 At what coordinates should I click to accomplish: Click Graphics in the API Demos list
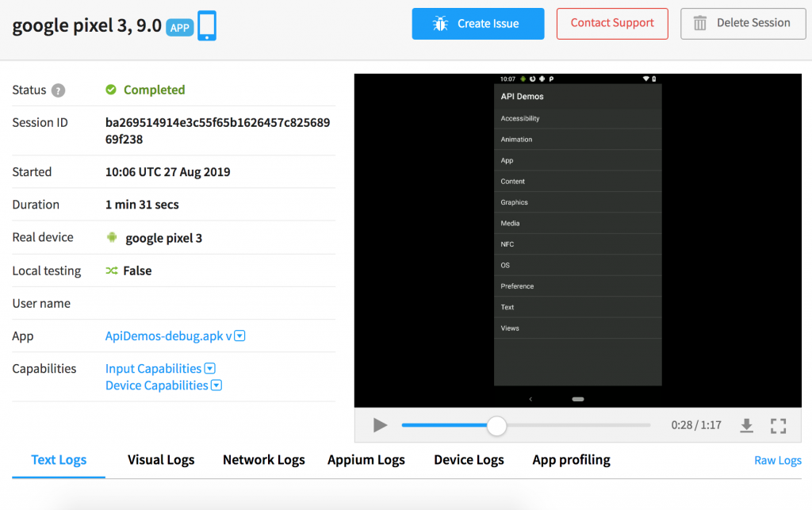point(578,202)
